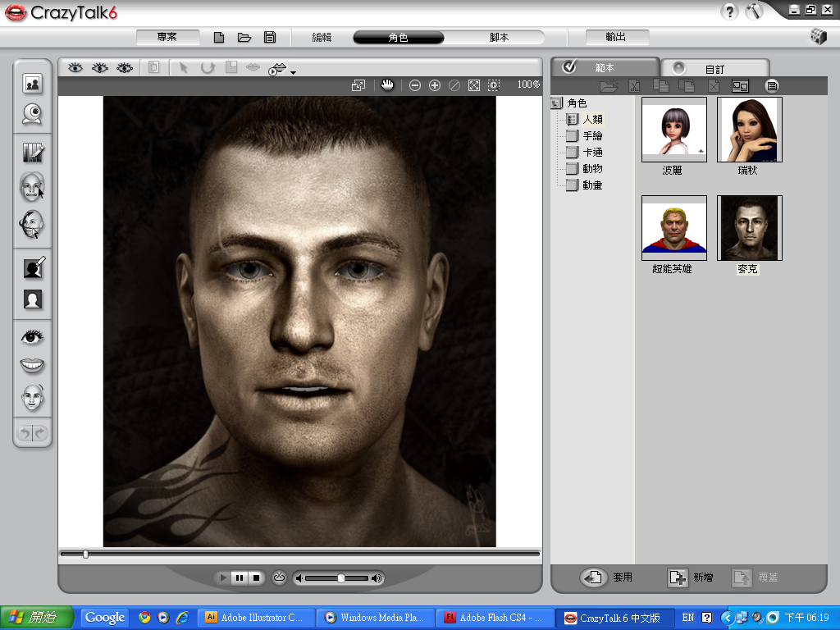Select the eye settings tool
The height and width of the screenshot is (630, 840).
tap(33, 336)
